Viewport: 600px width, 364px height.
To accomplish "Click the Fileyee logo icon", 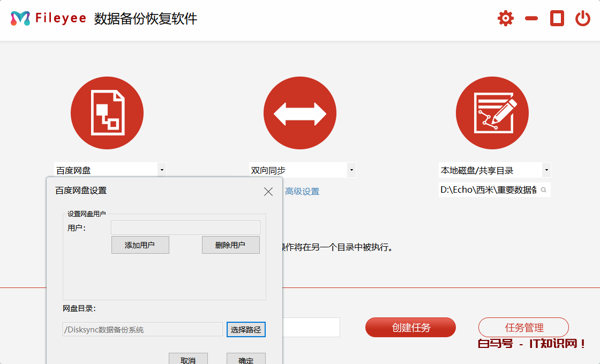I will pyautogui.click(x=20, y=18).
